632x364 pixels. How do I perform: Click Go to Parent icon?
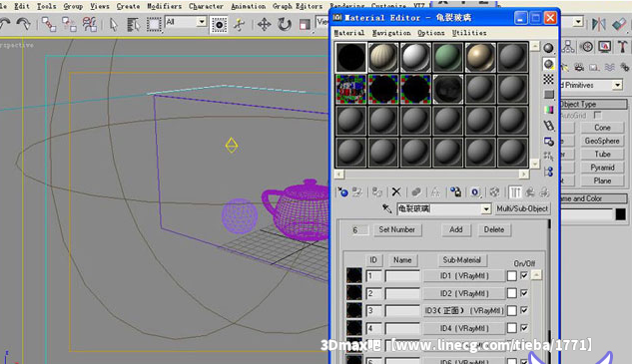point(530,192)
